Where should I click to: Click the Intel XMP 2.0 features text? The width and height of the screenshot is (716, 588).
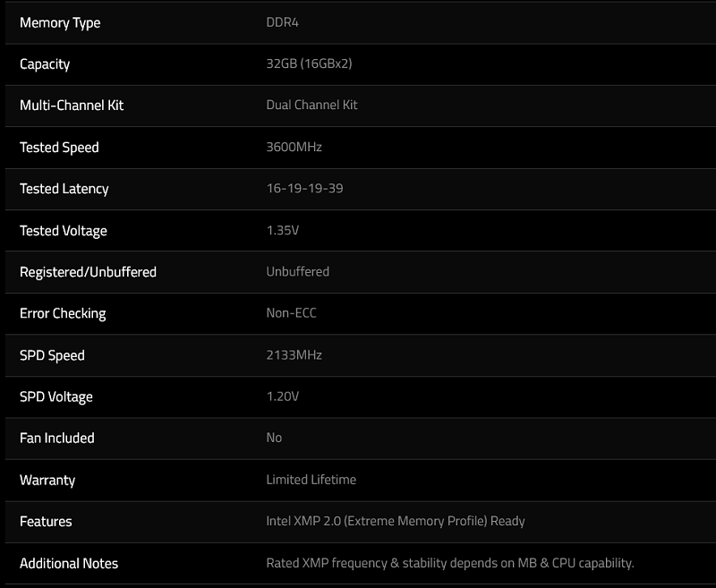pos(395,521)
